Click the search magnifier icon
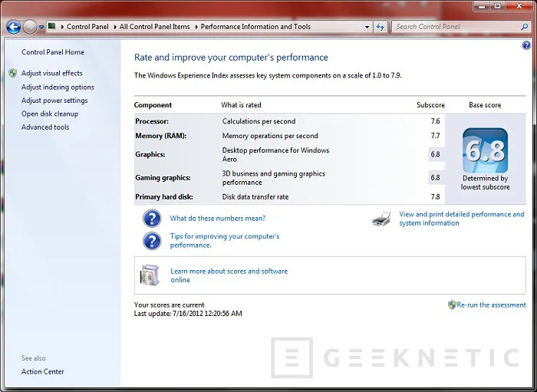The image size is (537, 392). point(524,27)
